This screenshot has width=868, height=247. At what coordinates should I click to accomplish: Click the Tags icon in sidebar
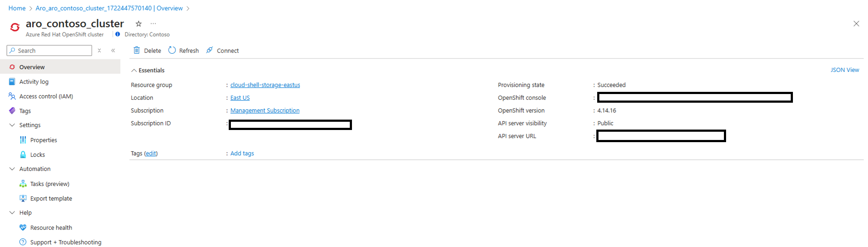pos(12,111)
